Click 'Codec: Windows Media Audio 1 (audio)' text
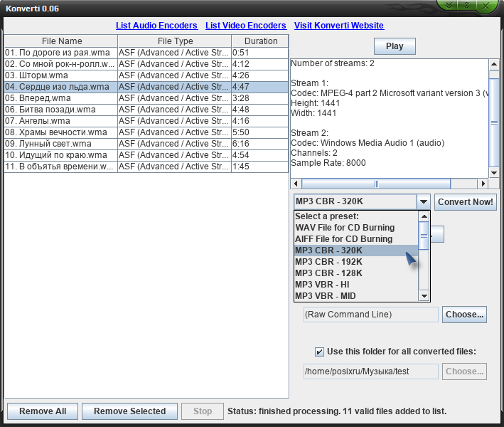The image size is (504, 427). (x=368, y=143)
